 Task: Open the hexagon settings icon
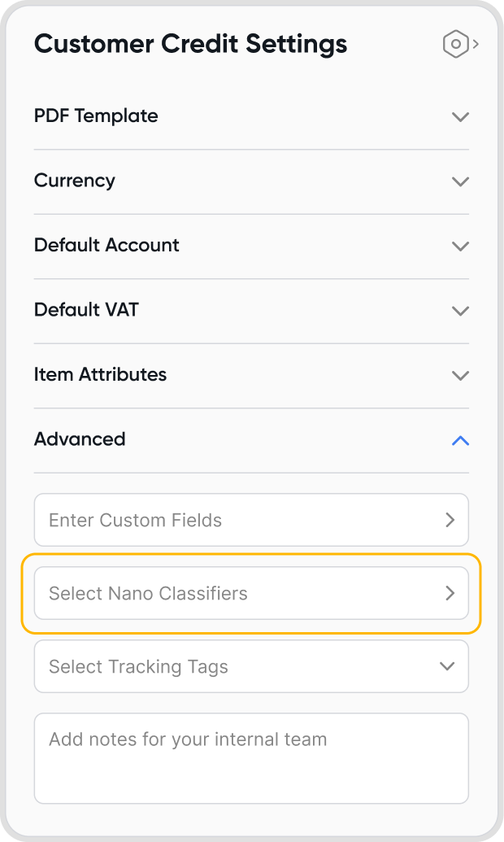coord(457,44)
